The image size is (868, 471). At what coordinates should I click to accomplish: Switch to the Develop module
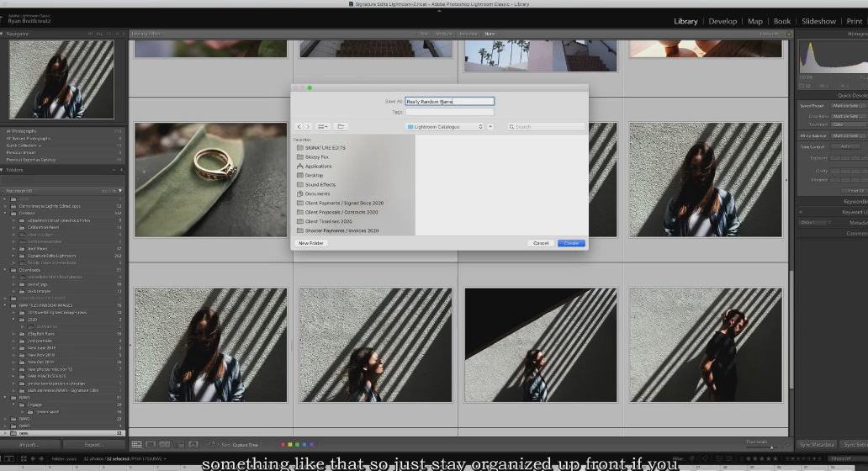[x=722, y=21]
